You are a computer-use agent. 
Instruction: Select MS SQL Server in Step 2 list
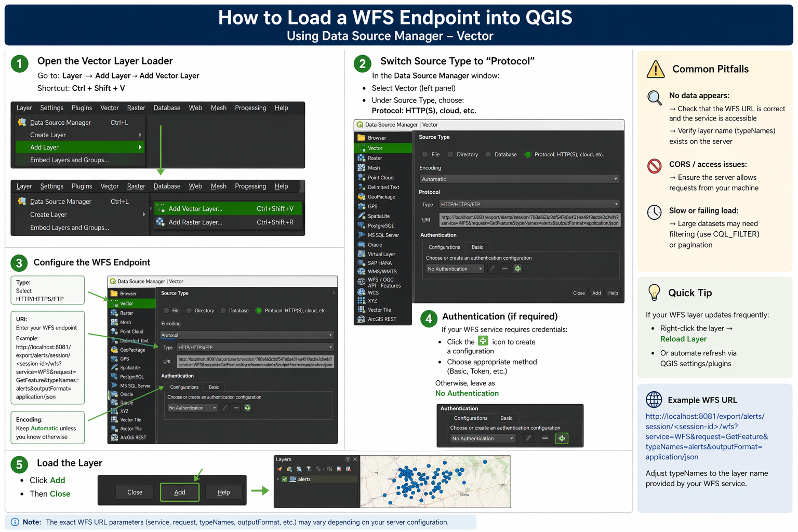[383, 235]
